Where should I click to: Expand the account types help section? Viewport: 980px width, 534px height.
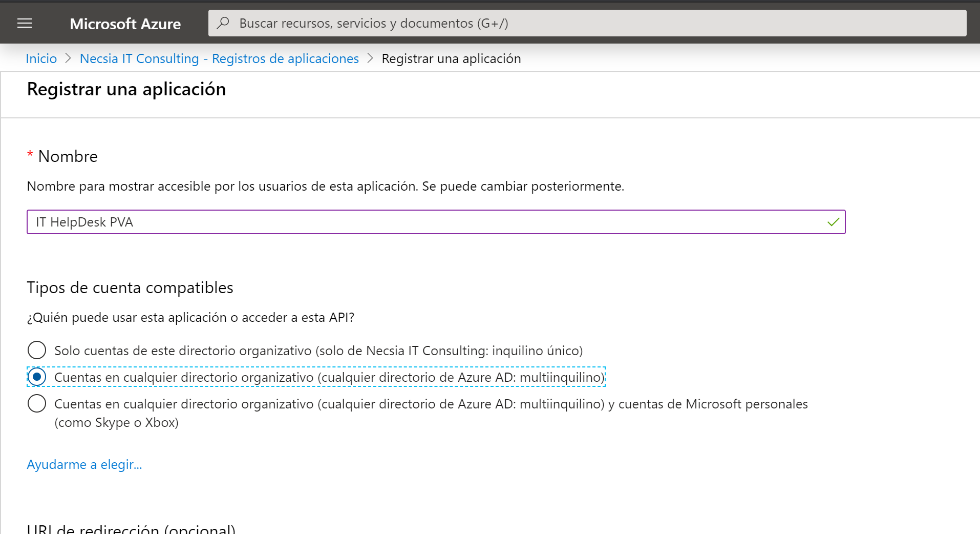pyautogui.click(x=84, y=464)
